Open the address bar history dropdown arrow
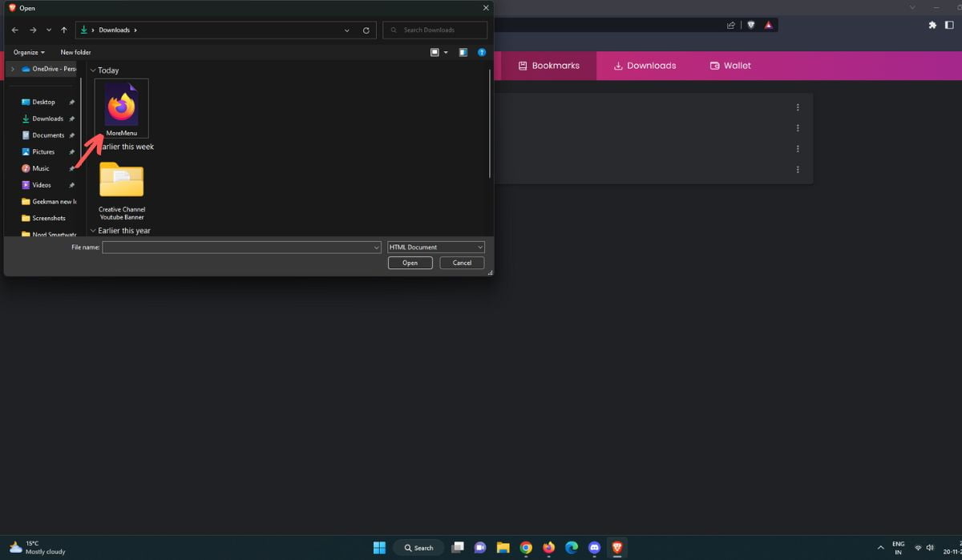962x560 pixels. click(346, 30)
